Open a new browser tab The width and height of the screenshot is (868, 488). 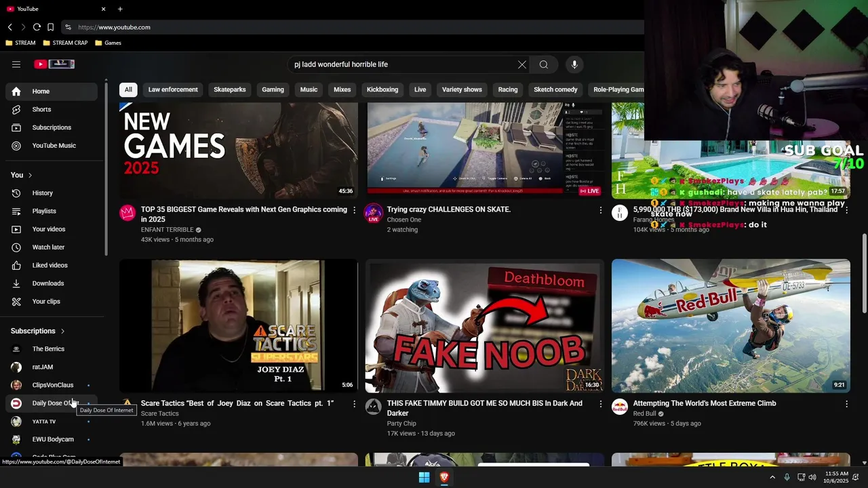click(120, 9)
